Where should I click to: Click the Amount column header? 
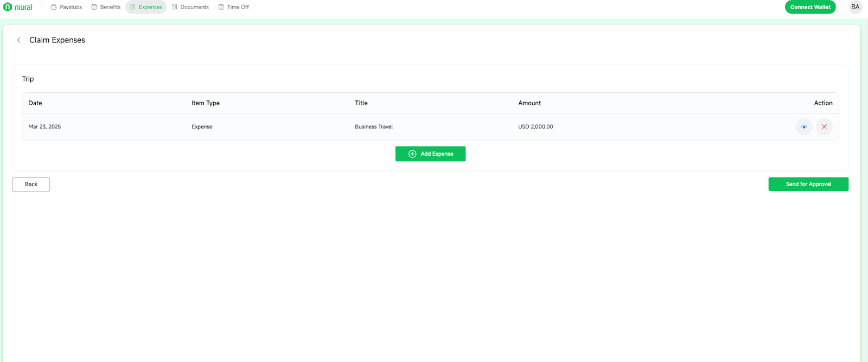pos(529,103)
